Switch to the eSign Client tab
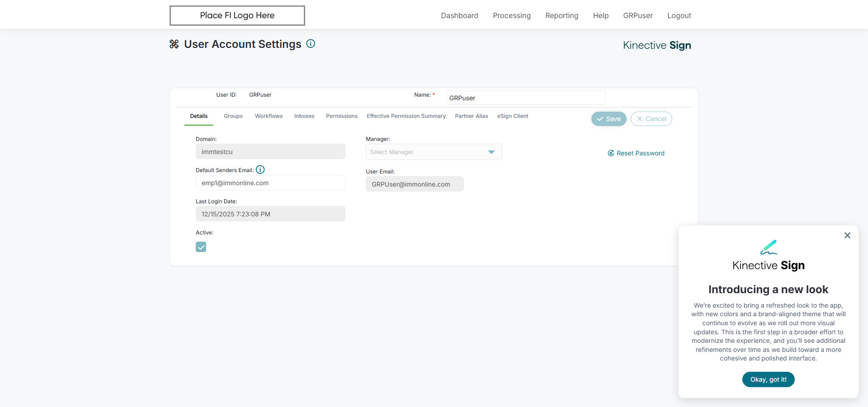 513,116
